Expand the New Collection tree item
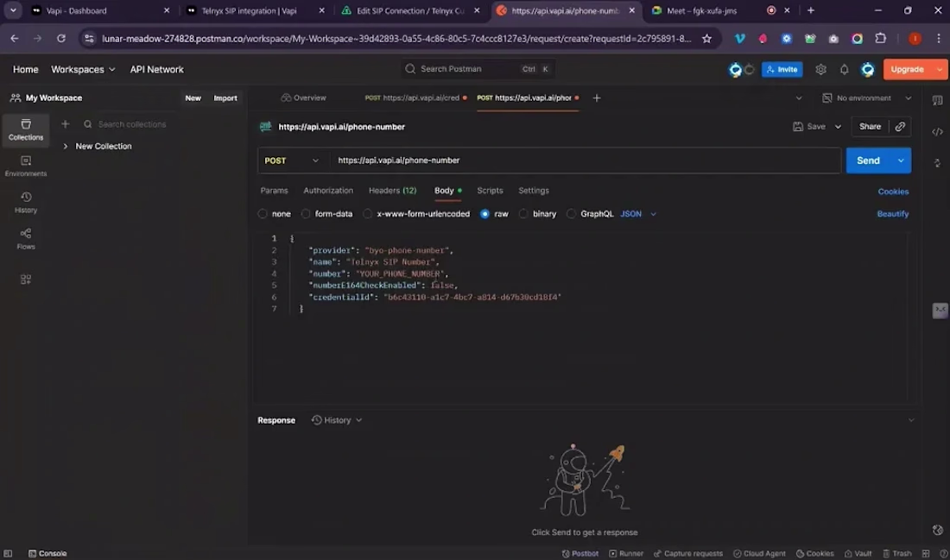 pyautogui.click(x=66, y=146)
